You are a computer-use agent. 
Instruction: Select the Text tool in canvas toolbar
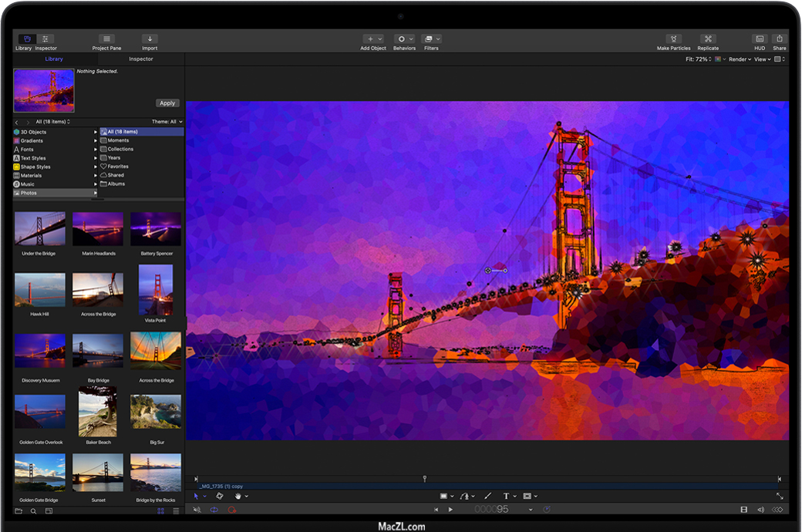[507, 497]
